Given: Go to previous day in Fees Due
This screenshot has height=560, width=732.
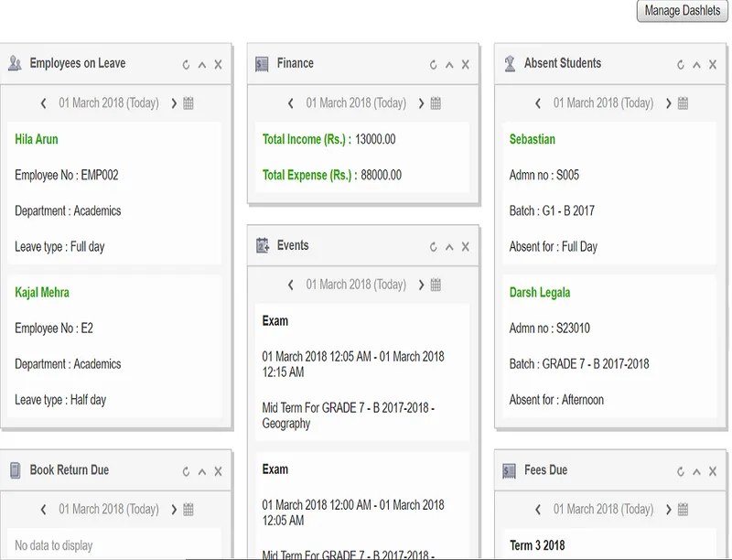Looking at the screenshot, I should [538, 510].
